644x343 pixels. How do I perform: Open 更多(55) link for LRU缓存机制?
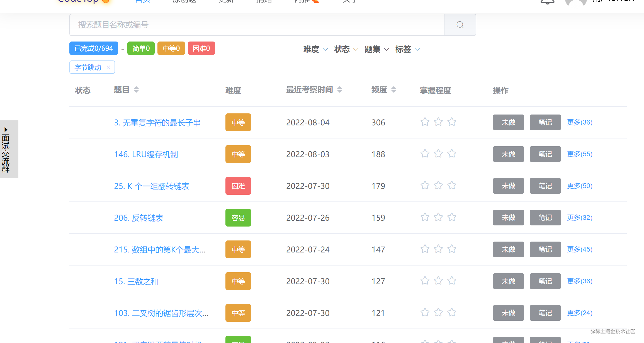pyautogui.click(x=580, y=154)
